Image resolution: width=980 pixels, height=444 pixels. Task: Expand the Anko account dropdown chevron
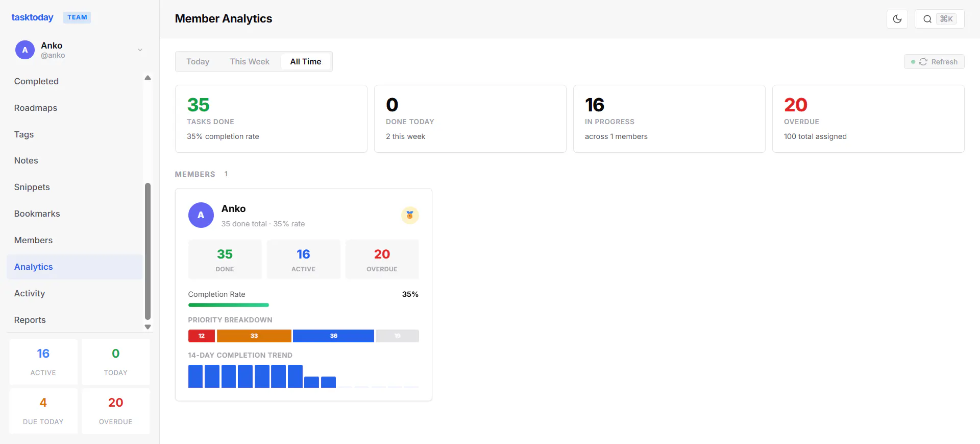click(140, 50)
